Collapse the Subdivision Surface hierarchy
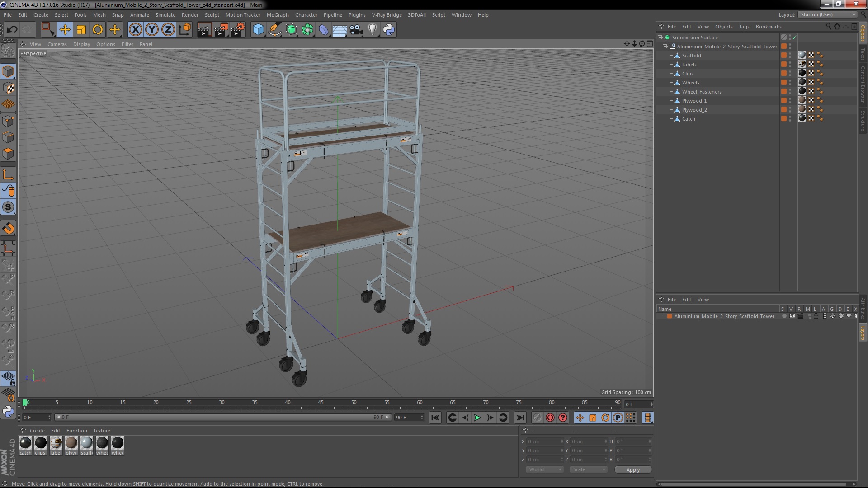 [x=660, y=37]
